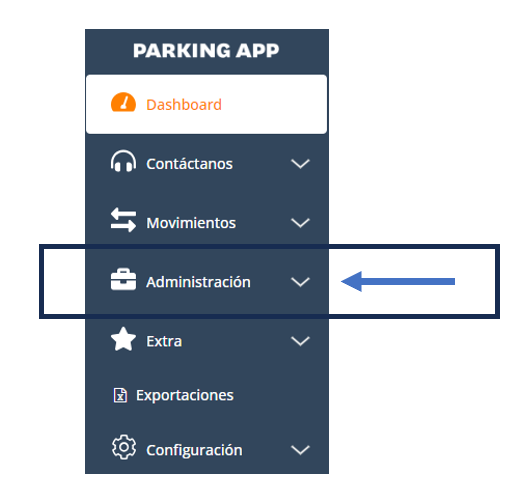Click the Contáctanos headphones icon
518x486 pixels.
[123, 161]
